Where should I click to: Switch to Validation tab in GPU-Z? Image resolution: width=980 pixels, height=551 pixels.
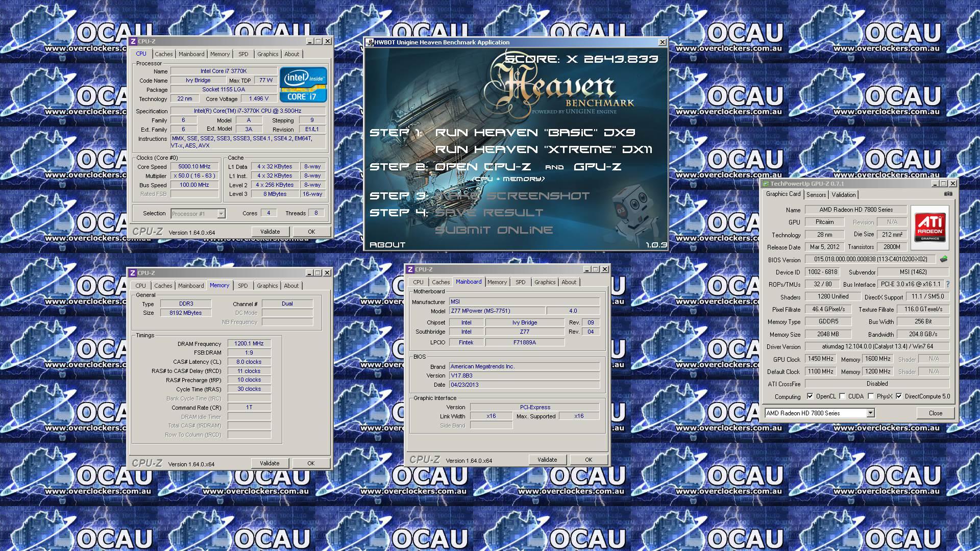pyautogui.click(x=843, y=195)
